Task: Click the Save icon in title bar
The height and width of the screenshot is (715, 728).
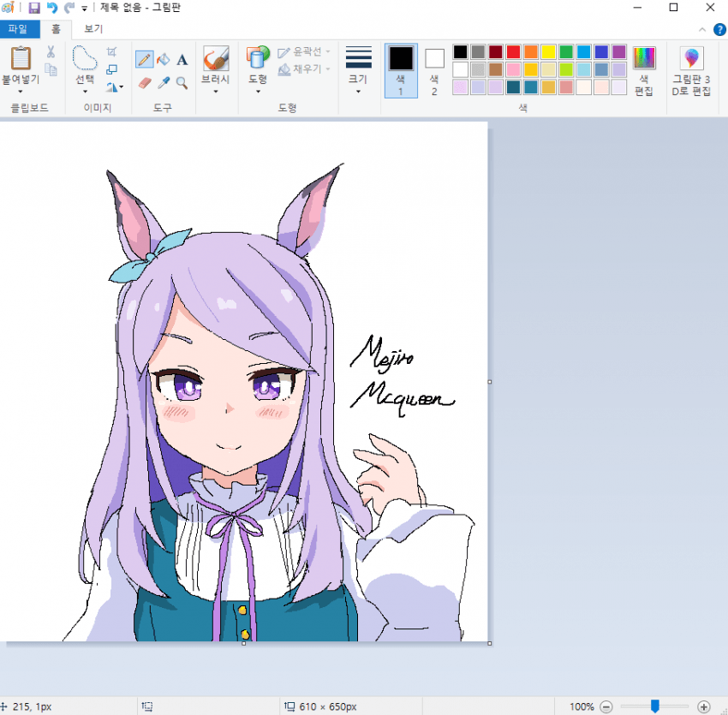Action: 34,8
